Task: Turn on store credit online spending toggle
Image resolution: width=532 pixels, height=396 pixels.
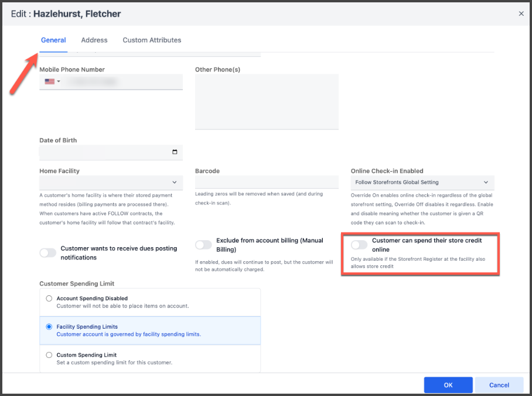Action: coord(359,245)
